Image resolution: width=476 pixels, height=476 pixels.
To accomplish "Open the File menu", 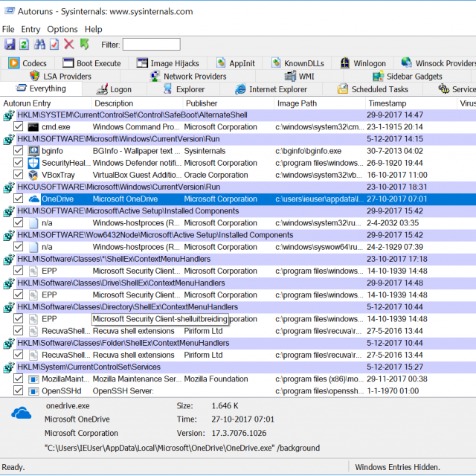I will click(x=8, y=29).
